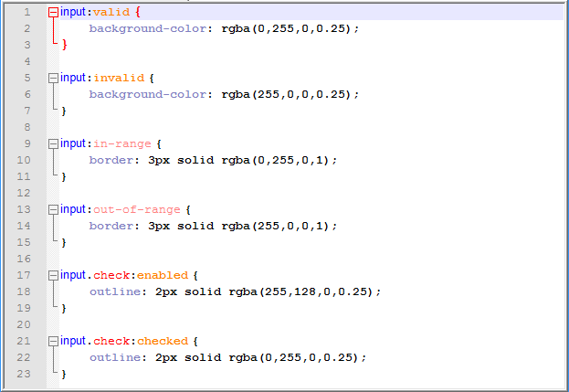Select line number 1 in the gutter
The image size is (569, 392).
click(27, 13)
